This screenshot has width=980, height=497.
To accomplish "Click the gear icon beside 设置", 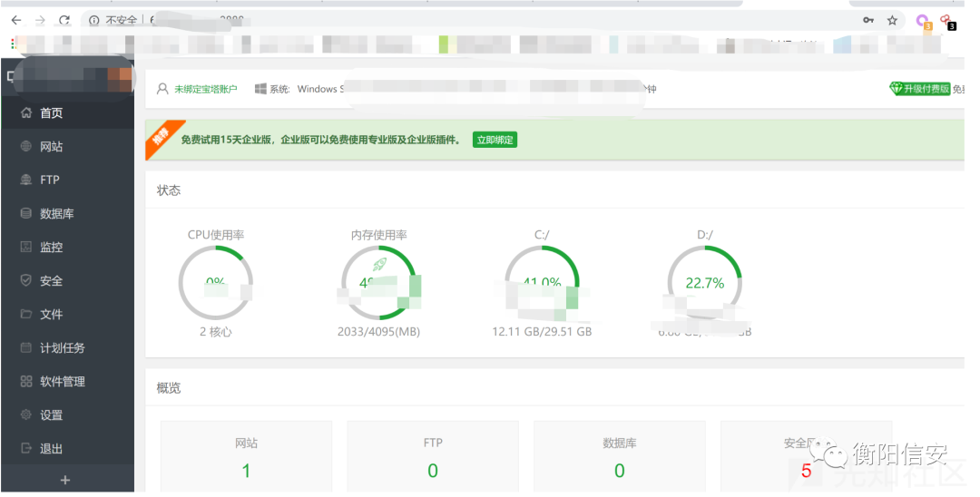I will point(26,414).
